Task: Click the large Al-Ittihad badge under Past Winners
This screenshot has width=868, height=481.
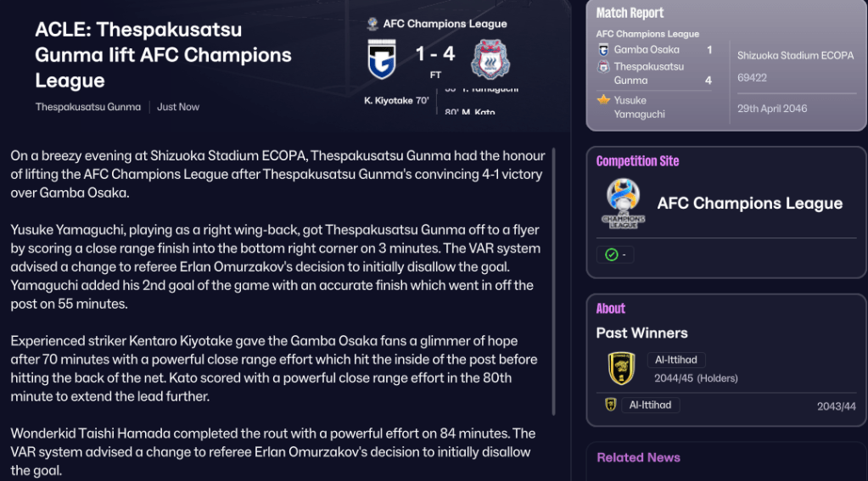Action: [621, 368]
